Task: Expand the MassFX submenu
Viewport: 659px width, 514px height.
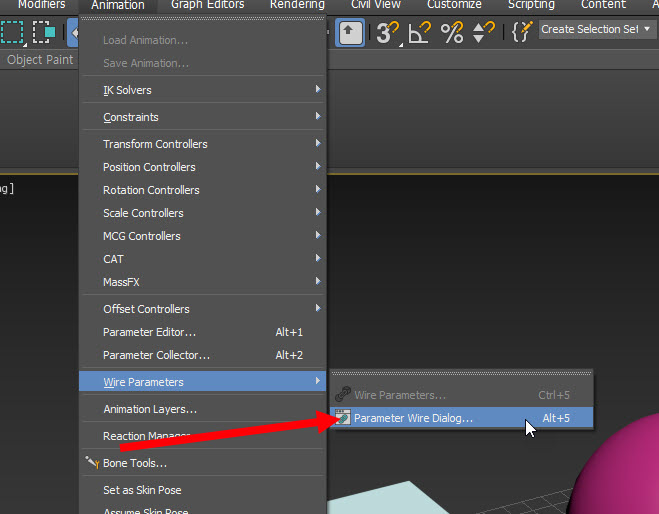Action: pyautogui.click(x=203, y=282)
